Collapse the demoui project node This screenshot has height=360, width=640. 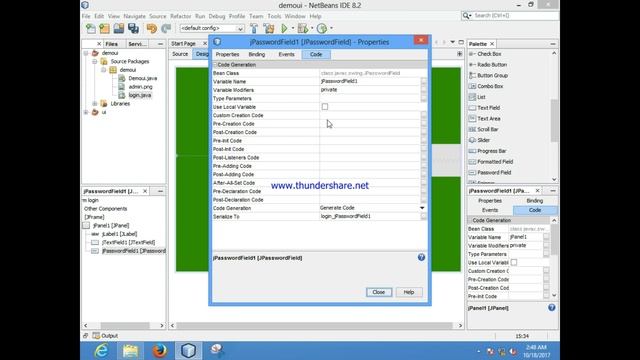click(x=86, y=53)
